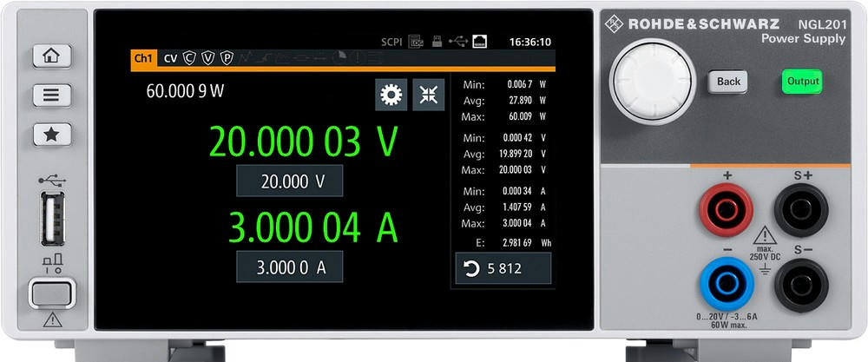Edit the 3.000 0 A current setpoint field
This screenshot has height=362, width=868.
click(x=290, y=267)
